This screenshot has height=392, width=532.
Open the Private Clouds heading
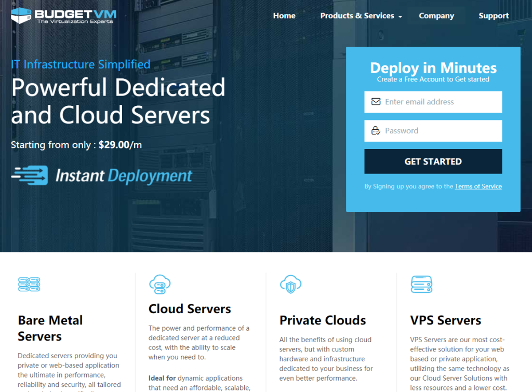[323, 320]
